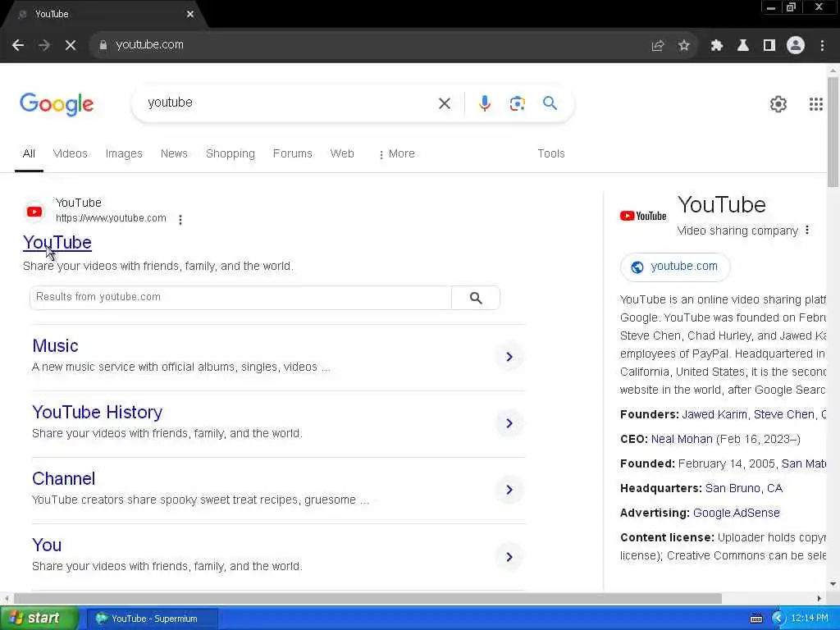Open the Windows Start menu
This screenshot has width=840, height=630.
tap(39, 619)
